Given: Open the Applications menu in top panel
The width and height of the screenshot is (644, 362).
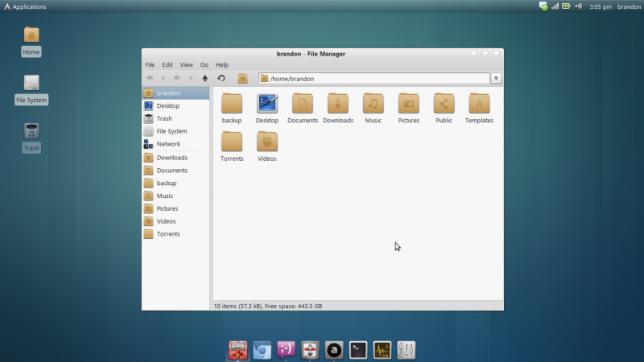Looking at the screenshot, I should (25, 6).
